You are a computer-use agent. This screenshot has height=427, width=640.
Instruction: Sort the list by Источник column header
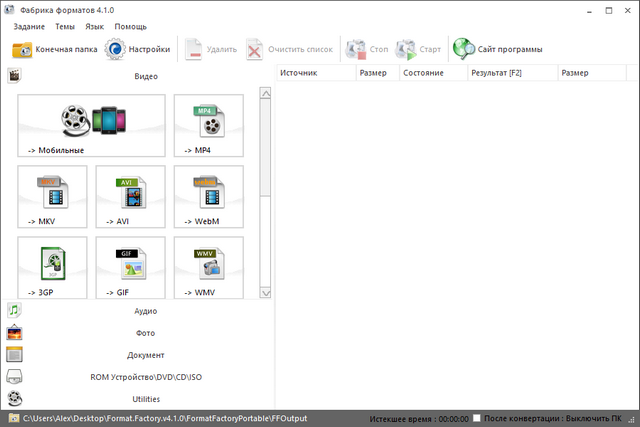[x=313, y=73]
